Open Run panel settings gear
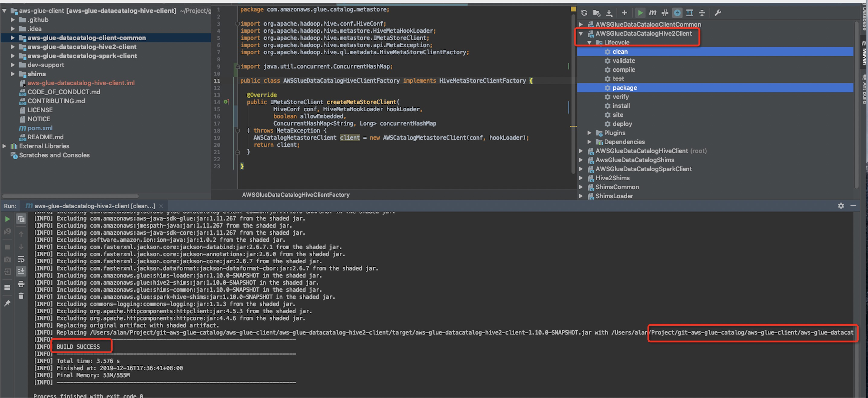This screenshot has height=398, width=868. click(x=841, y=206)
